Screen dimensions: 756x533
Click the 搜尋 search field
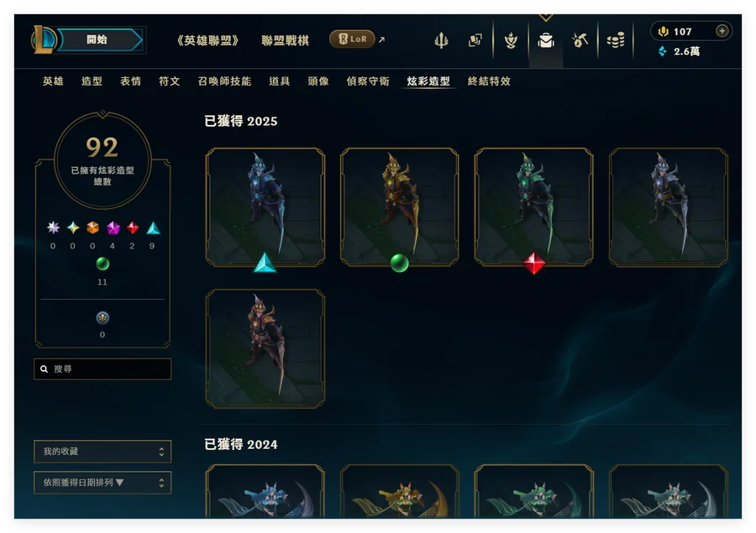[x=102, y=369]
